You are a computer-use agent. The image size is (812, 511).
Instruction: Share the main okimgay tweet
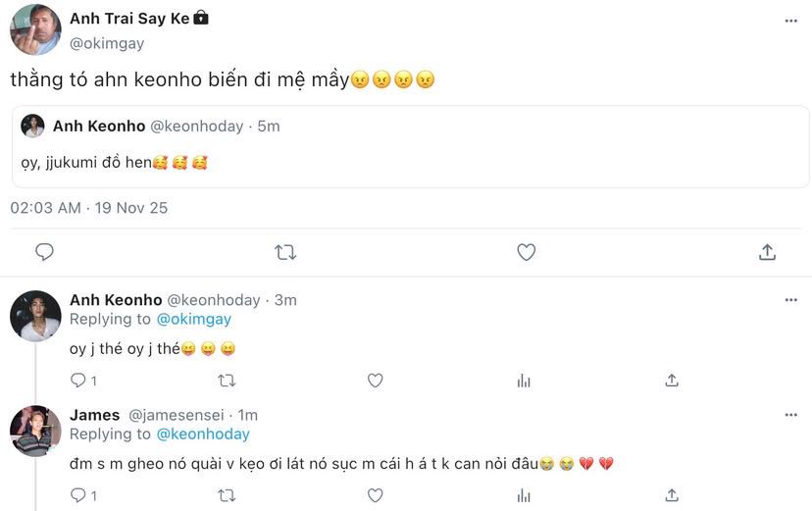(x=768, y=252)
